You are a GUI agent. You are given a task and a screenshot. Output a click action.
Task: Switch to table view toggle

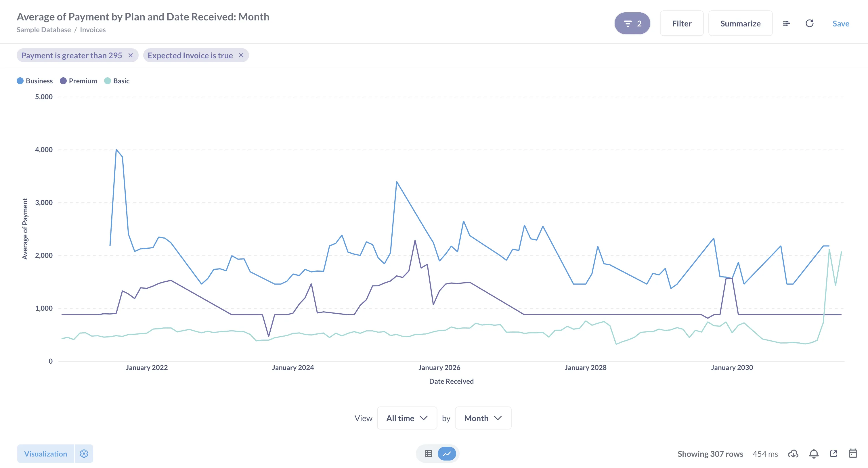tap(428, 454)
